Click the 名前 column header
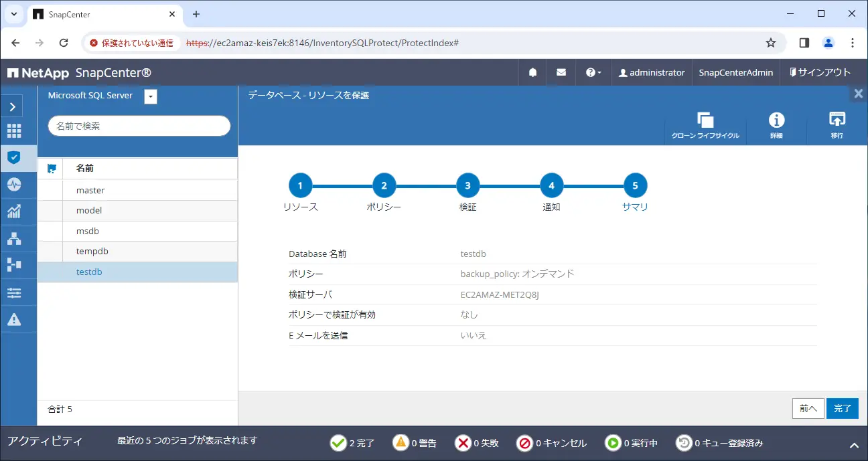Screen dimensions: 868x461 [85, 169]
